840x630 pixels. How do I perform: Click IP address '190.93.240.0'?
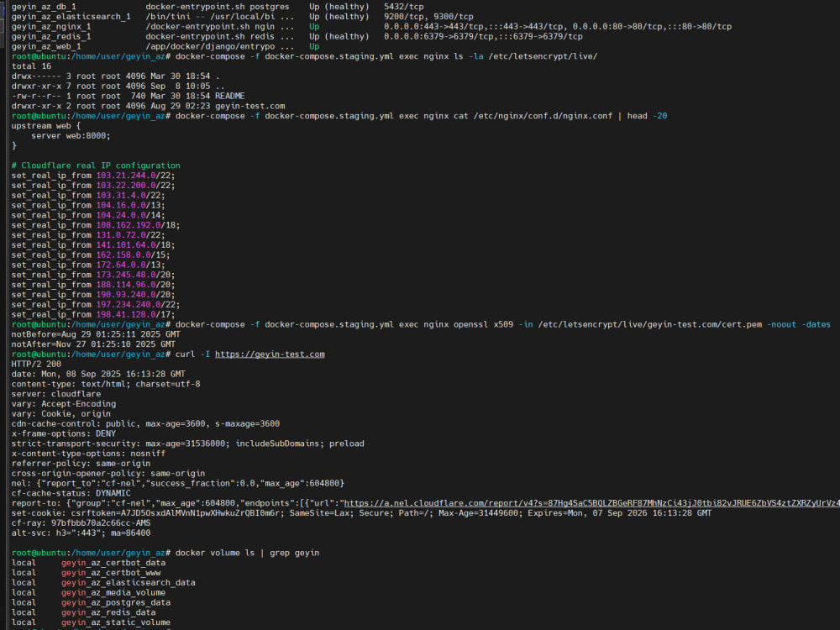(x=126, y=295)
